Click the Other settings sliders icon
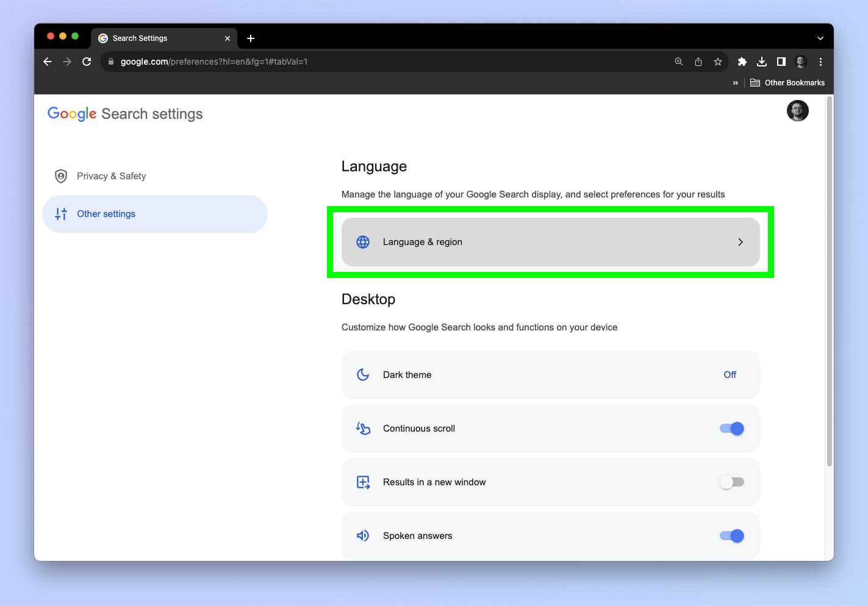Screen dimensions: 868x606 coord(61,214)
